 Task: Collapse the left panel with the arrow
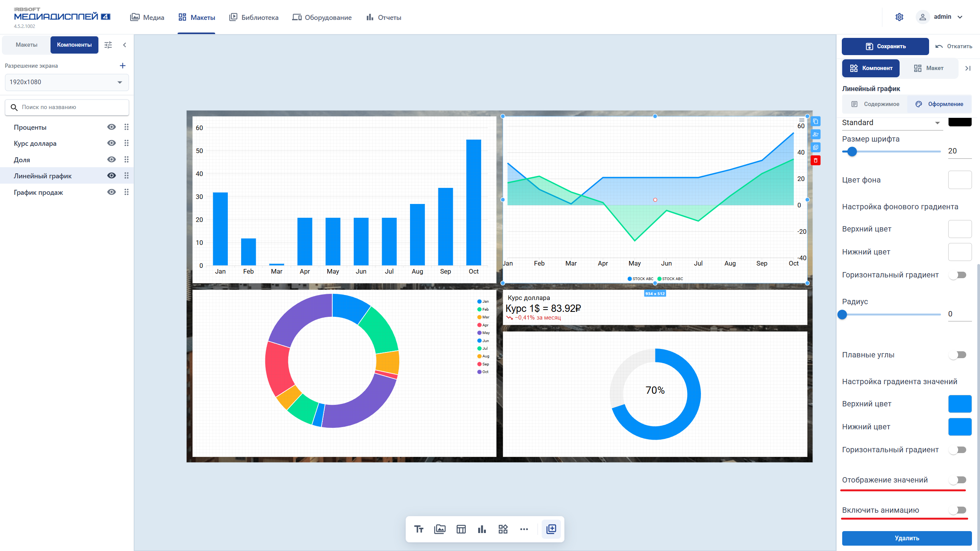[x=124, y=45]
